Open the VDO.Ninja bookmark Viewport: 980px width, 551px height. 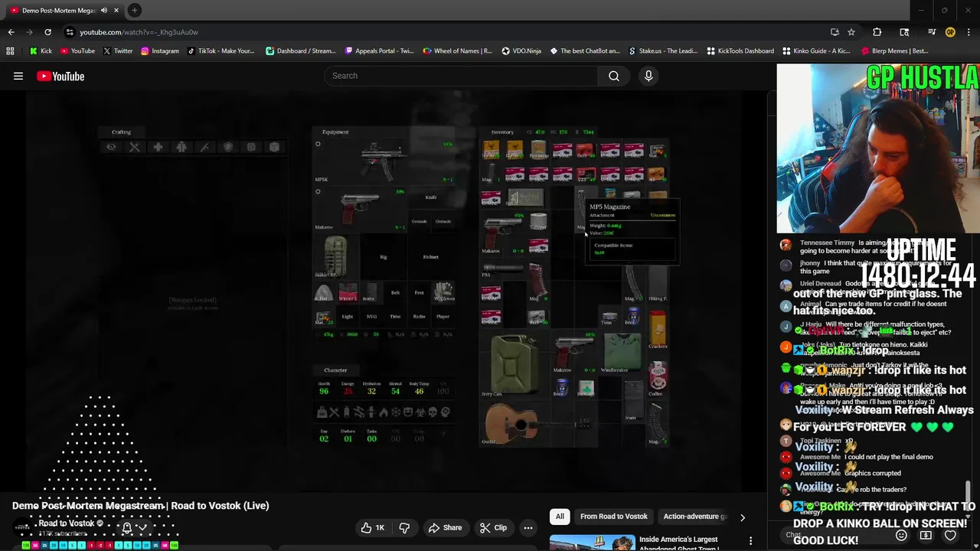pos(521,51)
